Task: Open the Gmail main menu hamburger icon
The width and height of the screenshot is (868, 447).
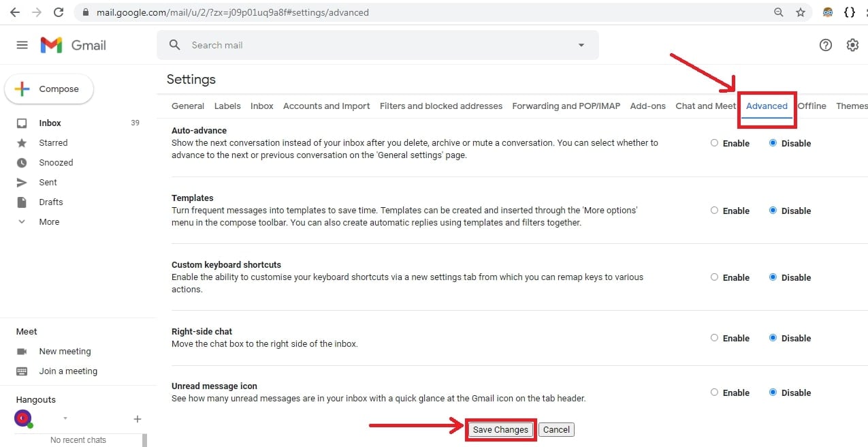Action: (22, 45)
